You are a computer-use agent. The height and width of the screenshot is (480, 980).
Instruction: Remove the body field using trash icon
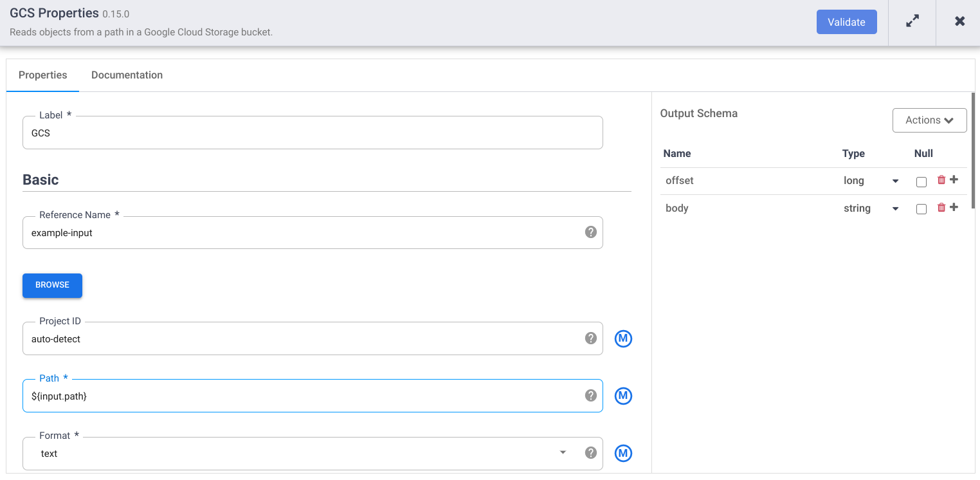(x=941, y=208)
